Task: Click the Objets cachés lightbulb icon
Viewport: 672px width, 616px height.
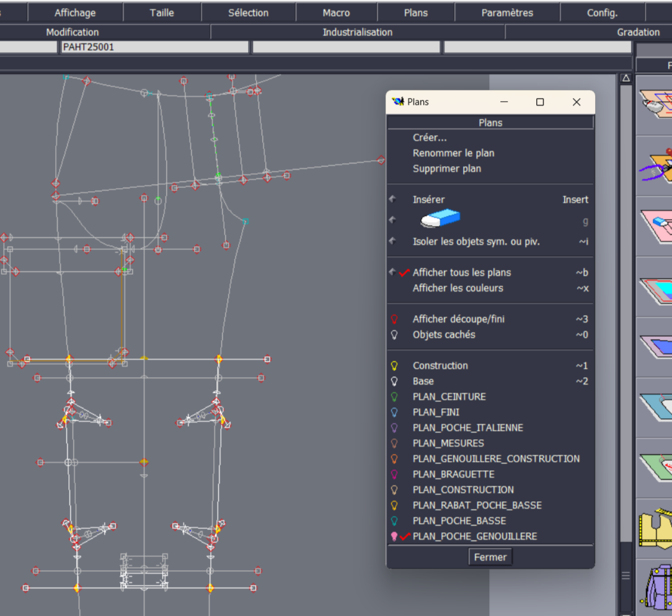Action: pos(394,335)
